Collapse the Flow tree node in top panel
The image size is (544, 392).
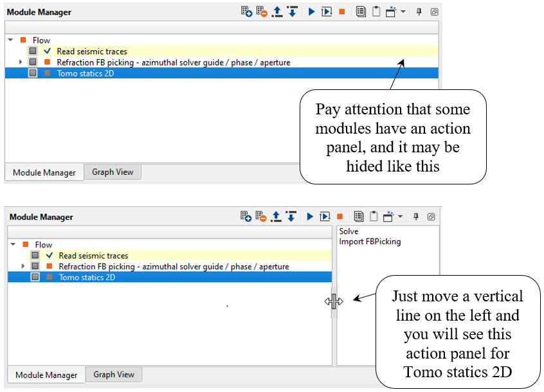tap(11, 40)
